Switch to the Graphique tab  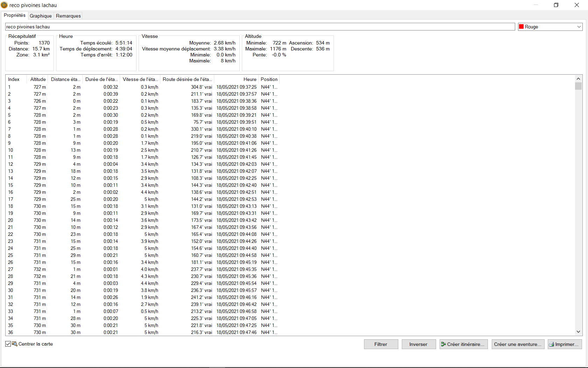pyautogui.click(x=41, y=16)
